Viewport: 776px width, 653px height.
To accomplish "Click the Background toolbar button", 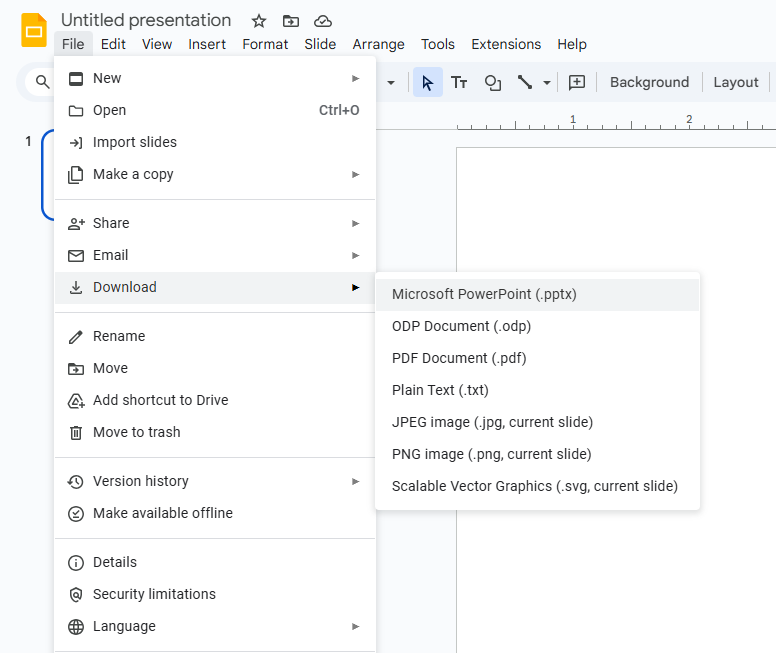I will pos(649,82).
